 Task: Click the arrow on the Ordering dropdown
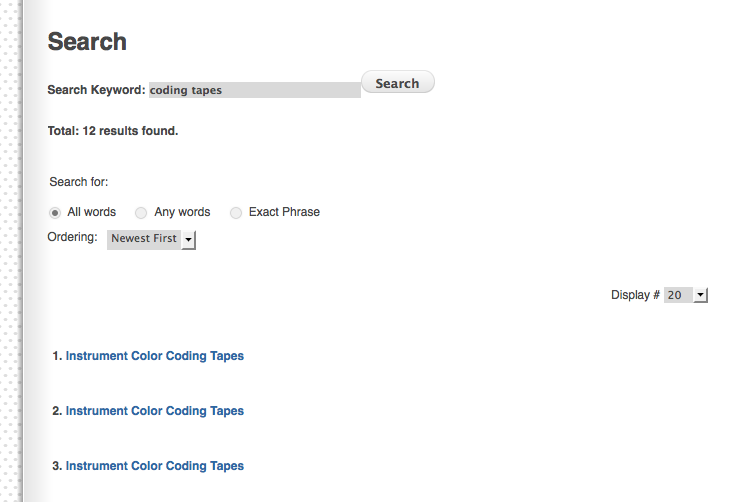point(189,240)
